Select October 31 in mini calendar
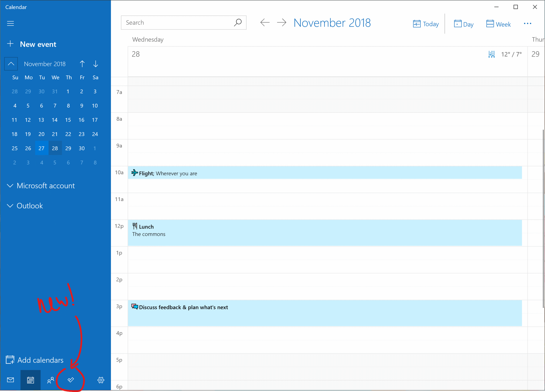 coord(55,92)
